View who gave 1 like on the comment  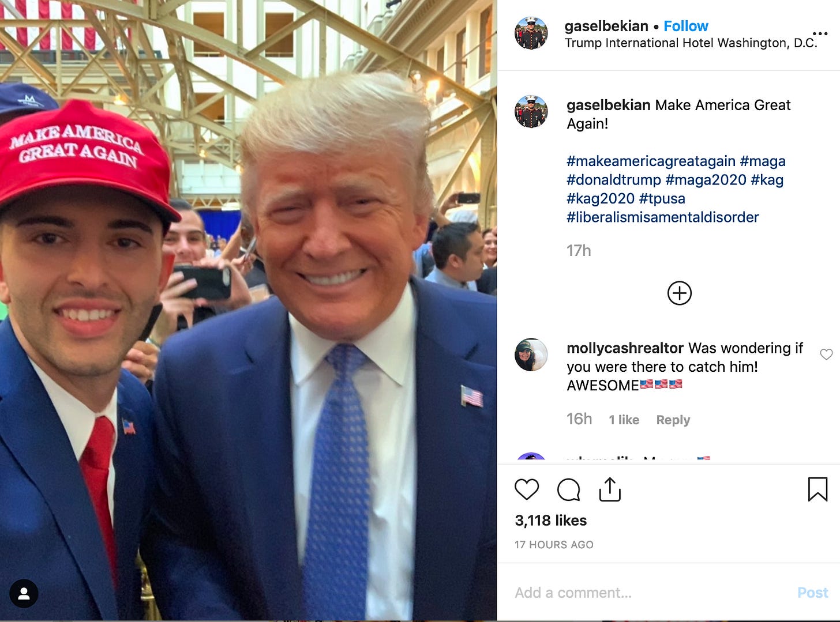624,420
